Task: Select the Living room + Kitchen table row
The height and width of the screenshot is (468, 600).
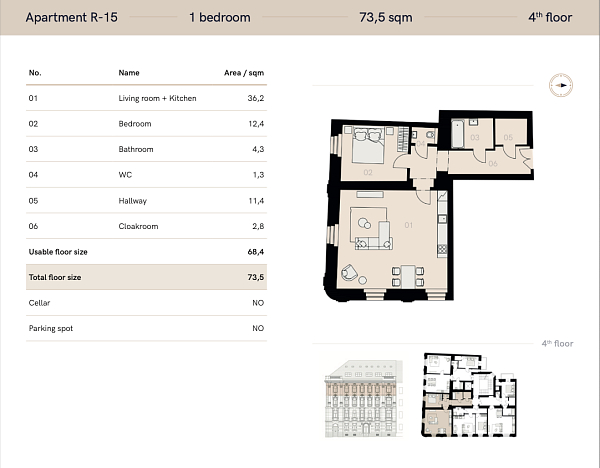Action: click(146, 99)
